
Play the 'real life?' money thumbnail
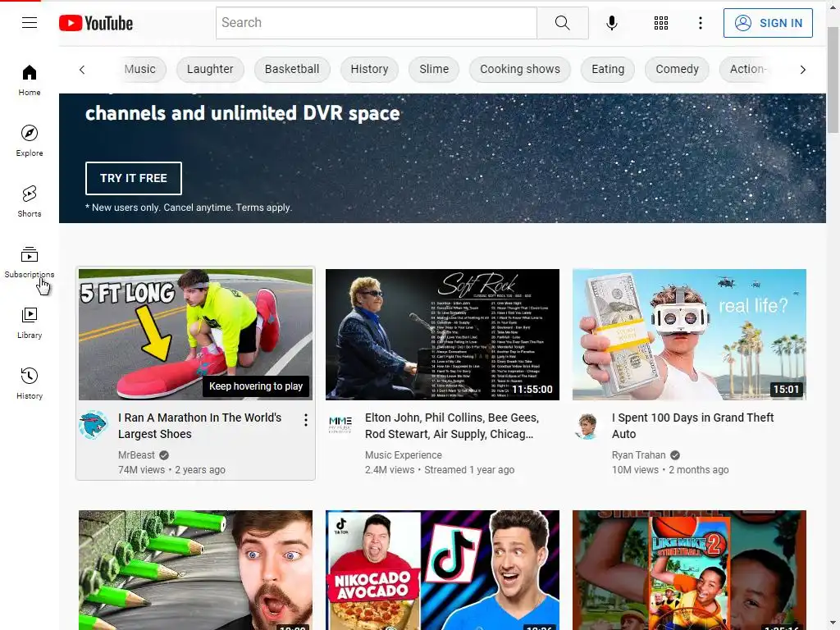click(689, 335)
